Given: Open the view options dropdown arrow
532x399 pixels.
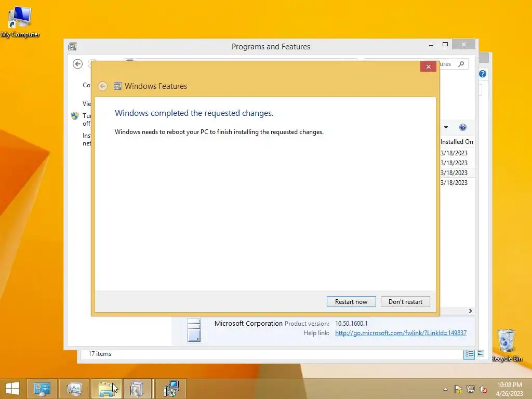Looking at the screenshot, I should pos(446,127).
